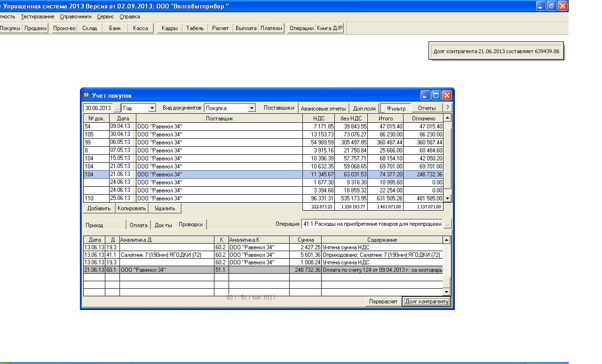Click the Учет покупок window title icon
602x364 pixels.
click(x=86, y=95)
